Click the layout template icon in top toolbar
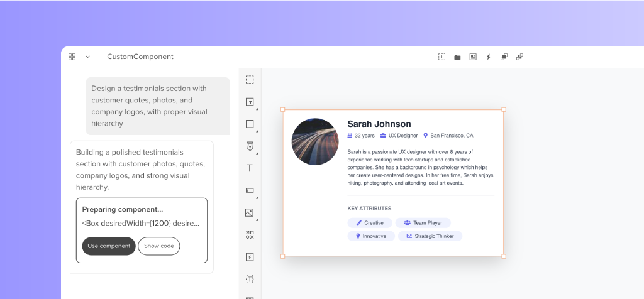Screen dimensions: 644x299 (x=473, y=57)
